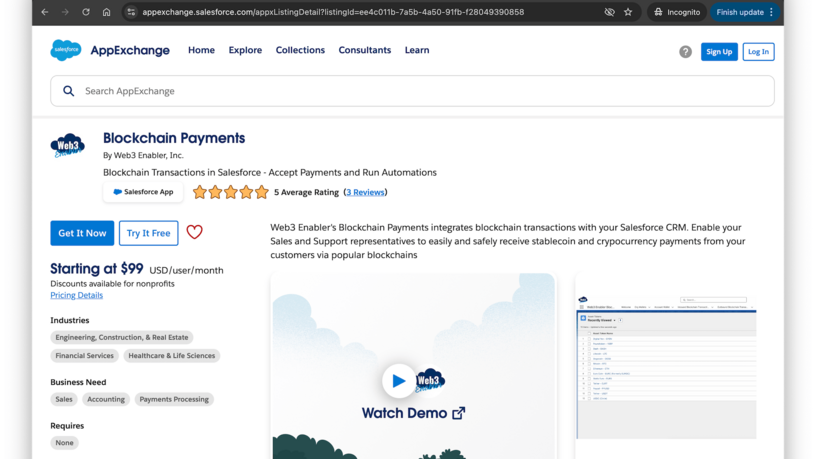Click the Watch Demo link text
This screenshot has width=816, height=459.
point(404,413)
